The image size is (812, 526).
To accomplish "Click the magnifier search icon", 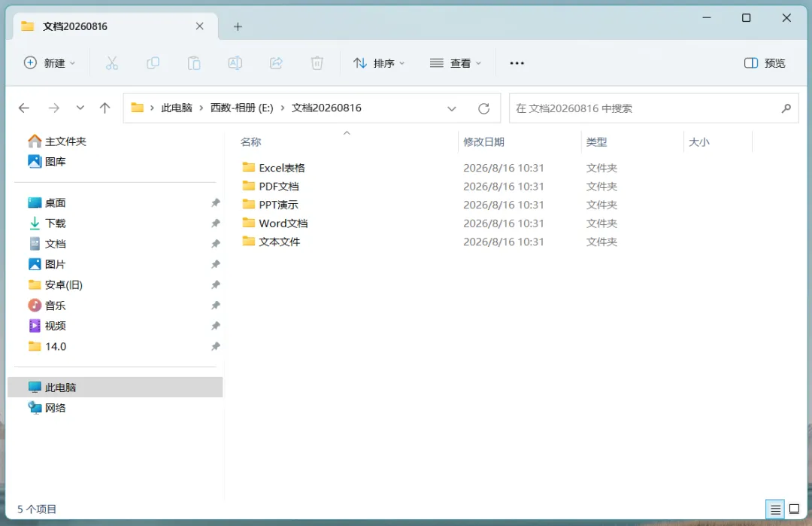I will (786, 108).
